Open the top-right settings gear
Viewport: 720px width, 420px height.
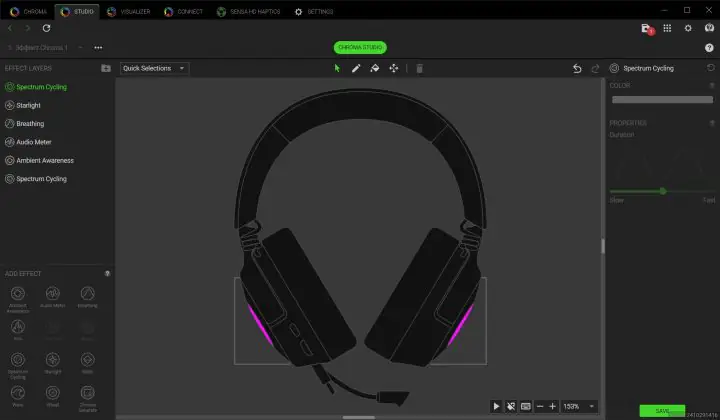pyautogui.click(x=688, y=28)
